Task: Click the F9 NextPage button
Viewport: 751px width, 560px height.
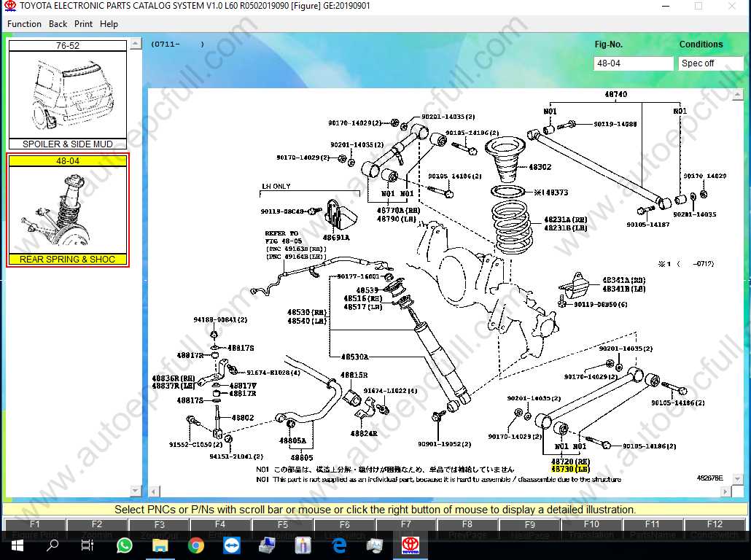Action: point(530,525)
